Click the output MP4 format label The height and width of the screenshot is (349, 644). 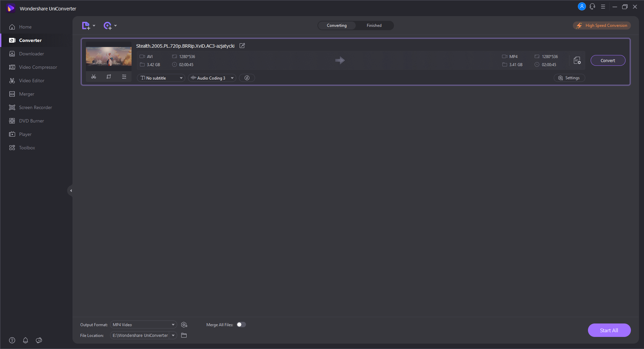tap(513, 57)
